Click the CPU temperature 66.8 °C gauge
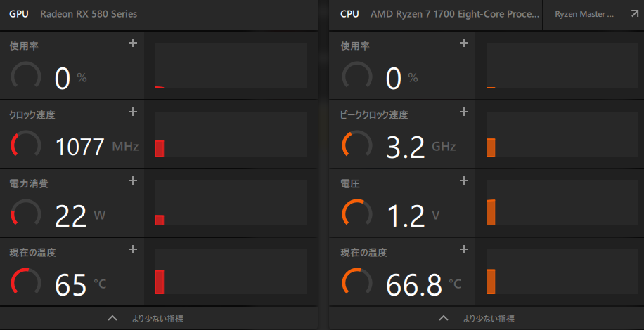The image size is (644, 330). coord(357,282)
